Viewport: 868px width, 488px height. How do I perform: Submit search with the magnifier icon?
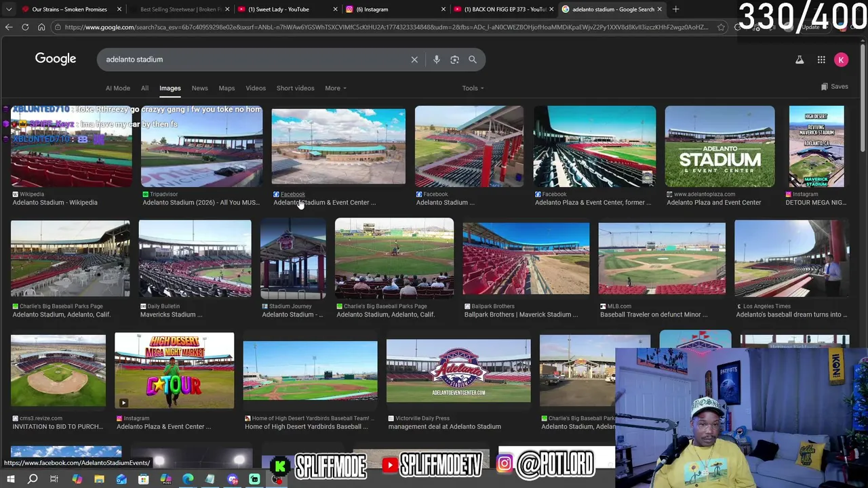[x=473, y=60]
